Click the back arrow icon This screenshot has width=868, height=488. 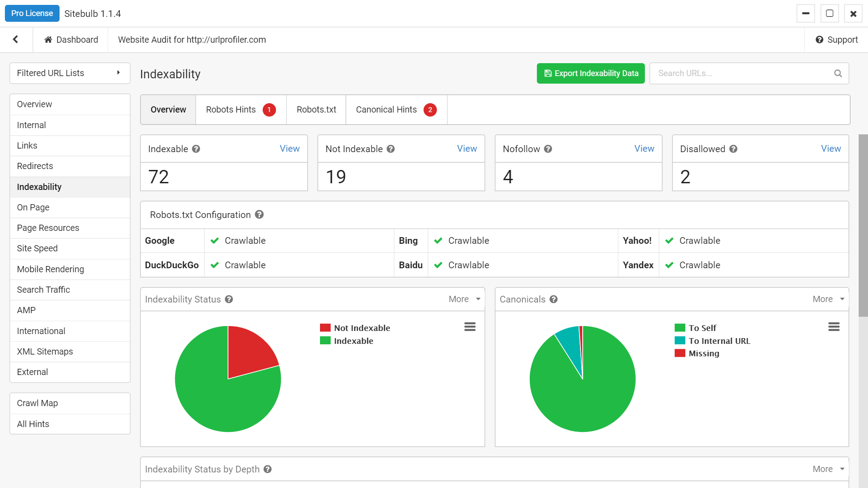pyautogui.click(x=16, y=40)
